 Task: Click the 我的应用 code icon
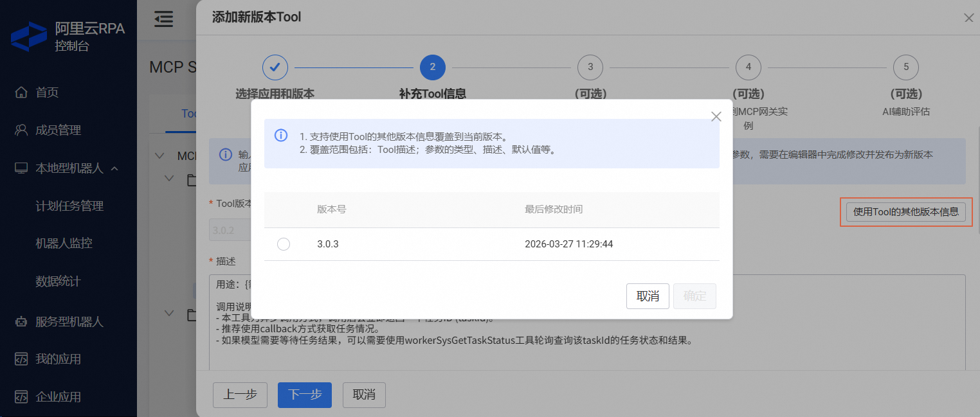(21, 359)
